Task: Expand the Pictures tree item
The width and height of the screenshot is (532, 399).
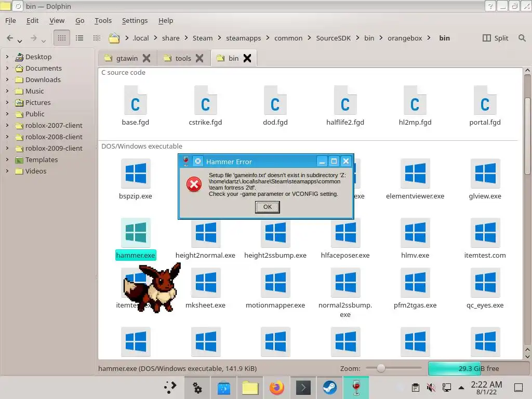Action: tap(7, 102)
